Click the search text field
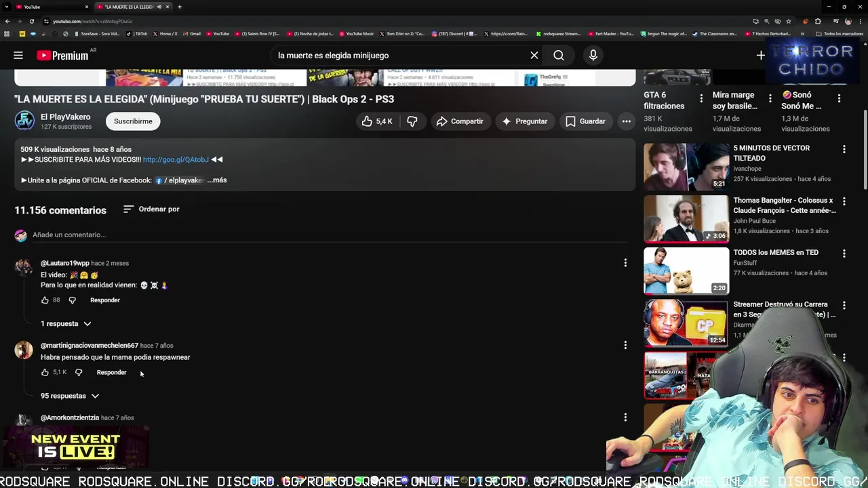Screen dimensions: 868x488 click(x=400, y=56)
